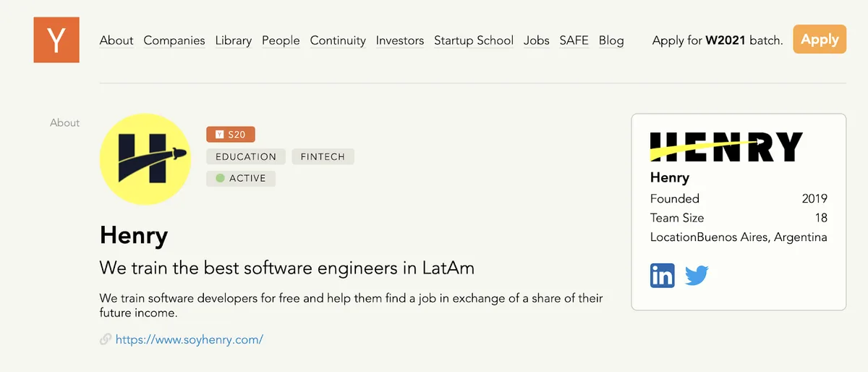Go to the Companies page
This screenshot has width=868, height=372.
[174, 41]
